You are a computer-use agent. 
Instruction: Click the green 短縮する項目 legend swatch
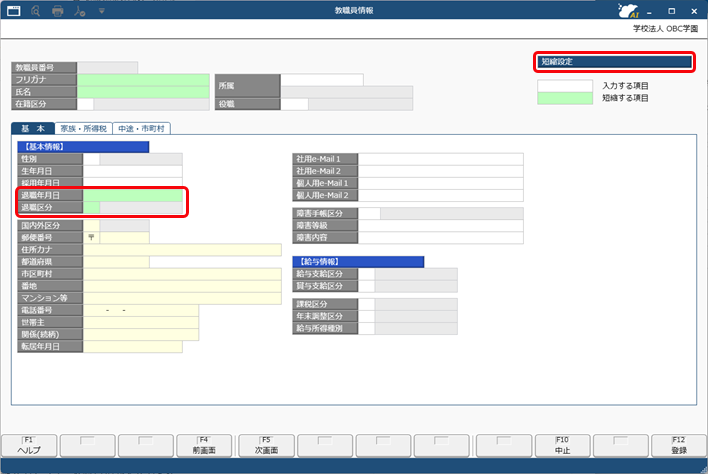[565, 98]
